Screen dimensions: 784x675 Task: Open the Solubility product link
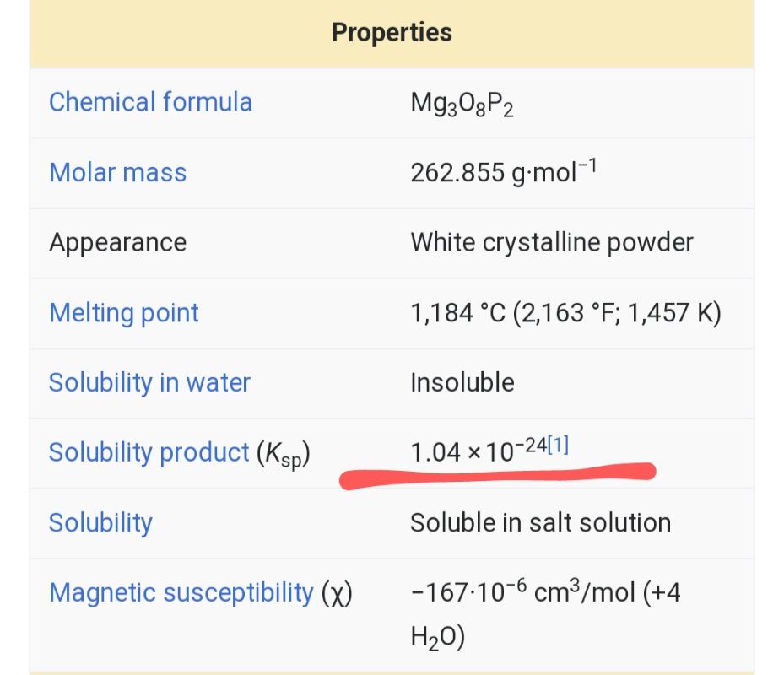point(149,452)
